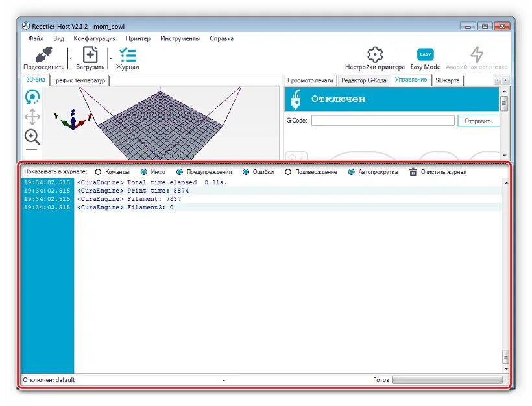
Task: Open the SD-карта tab
Action: (448, 80)
